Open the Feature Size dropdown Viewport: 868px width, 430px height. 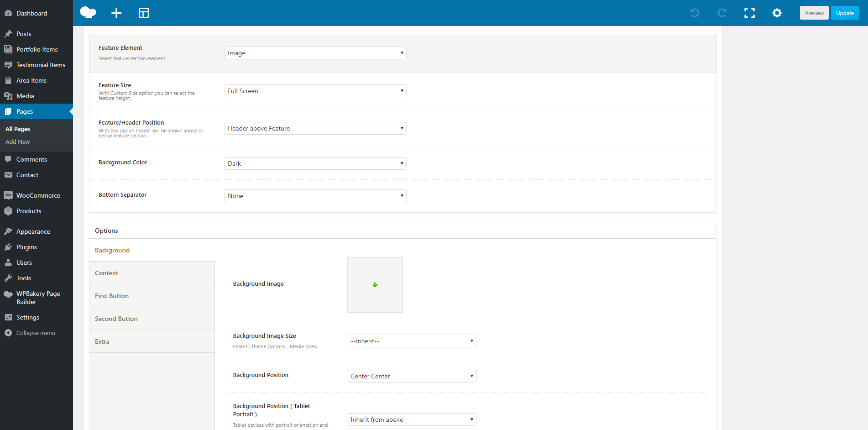pos(315,91)
